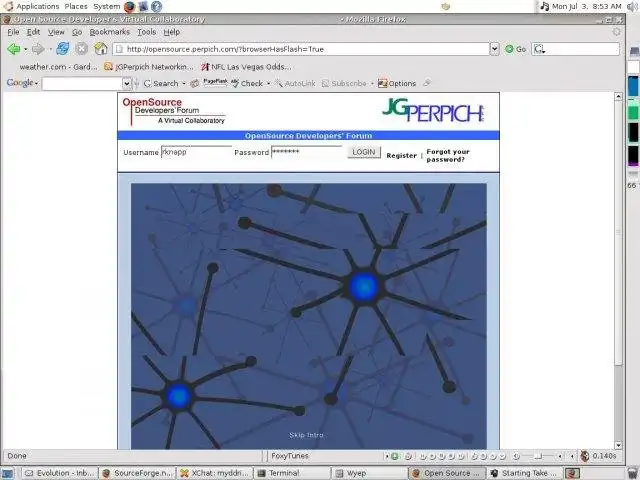Image resolution: width=640 pixels, height=480 pixels.
Task: Expand the URL bar history dropdown
Action: (494, 49)
